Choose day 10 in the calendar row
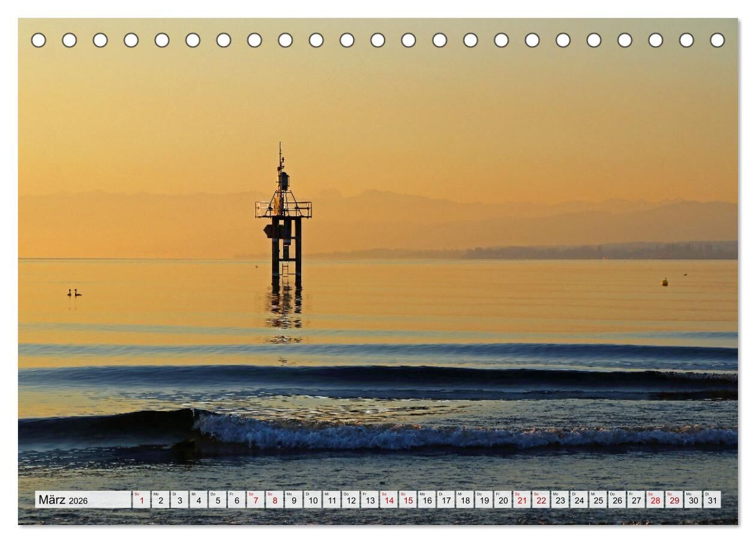 tap(313, 500)
